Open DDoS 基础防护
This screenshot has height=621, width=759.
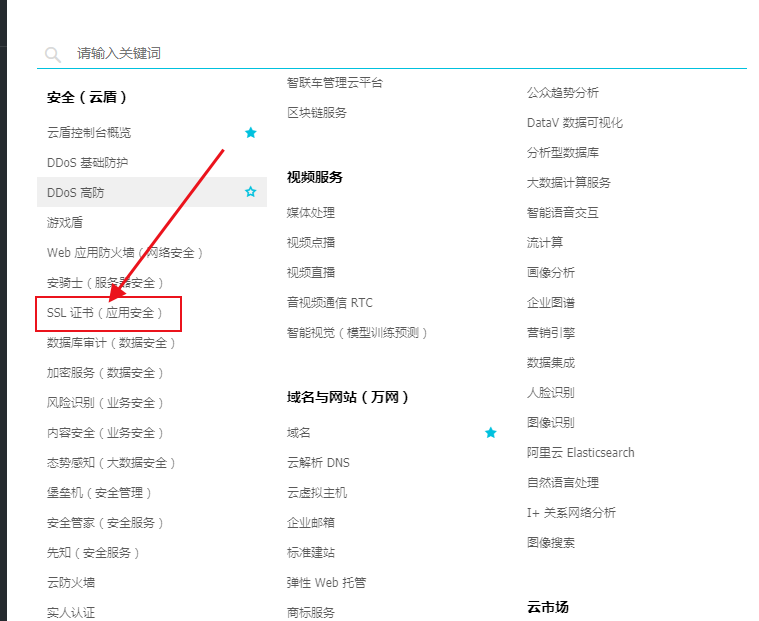pos(88,163)
